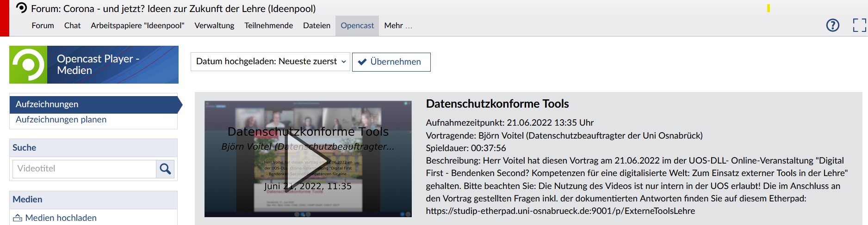Click the upload icon next to Medien hochladen
This screenshot has width=868, height=225.
[18, 218]
